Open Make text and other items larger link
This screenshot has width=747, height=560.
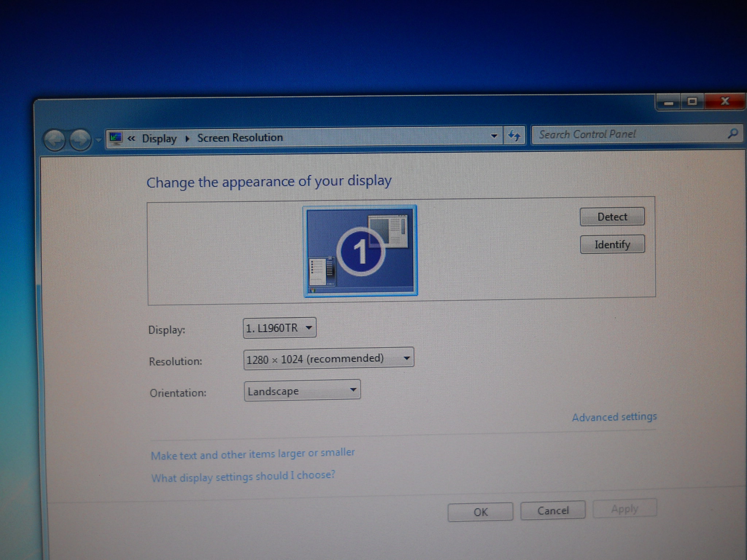(x=252, y=454)
